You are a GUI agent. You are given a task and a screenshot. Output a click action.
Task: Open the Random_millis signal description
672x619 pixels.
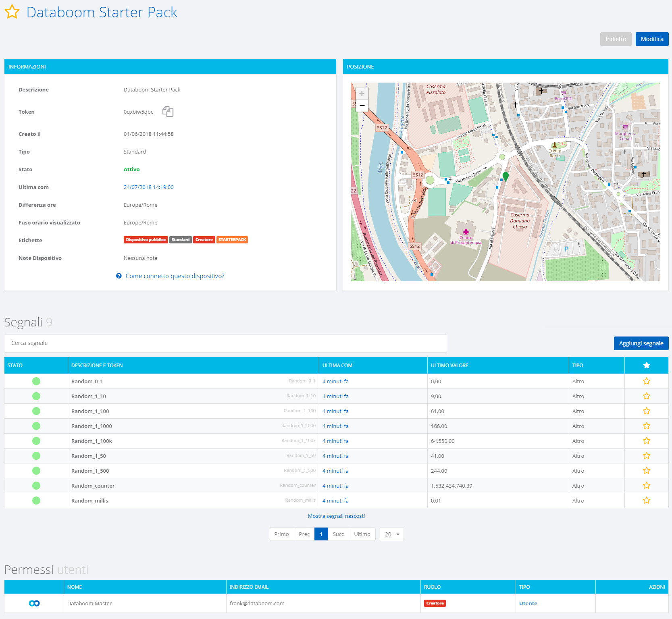89,501
